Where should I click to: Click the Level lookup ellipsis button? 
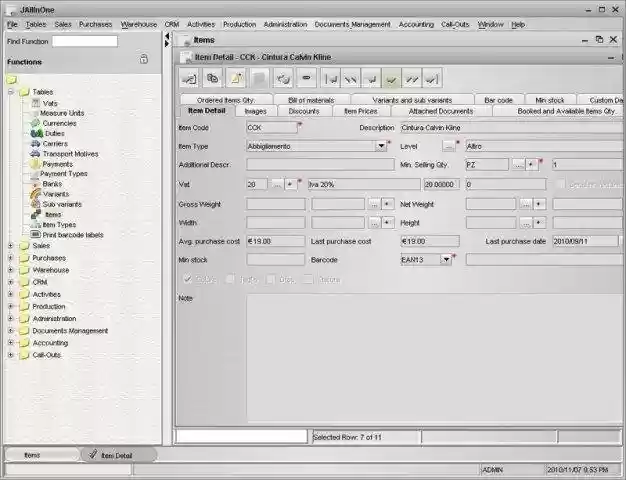(448, 146)
